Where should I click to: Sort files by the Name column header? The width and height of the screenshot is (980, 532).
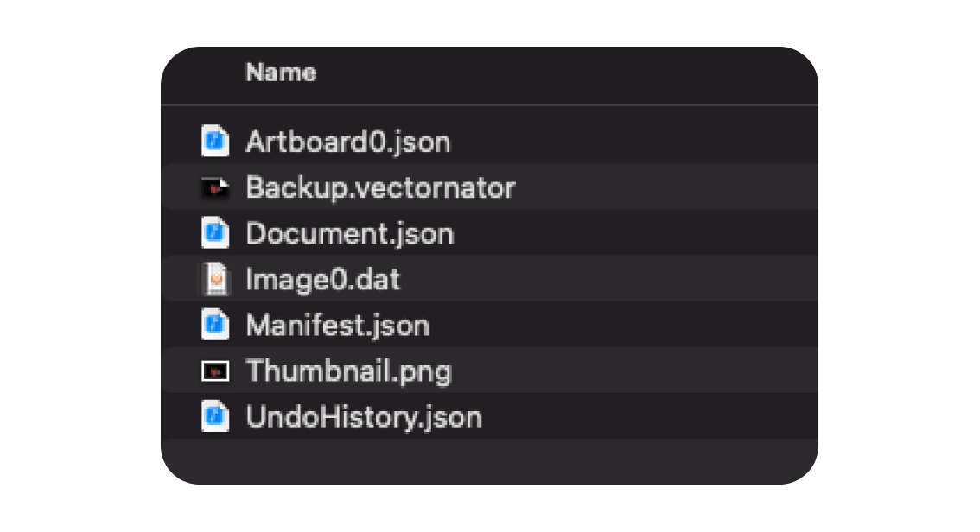pyautogui.click(x=281, y=73)
